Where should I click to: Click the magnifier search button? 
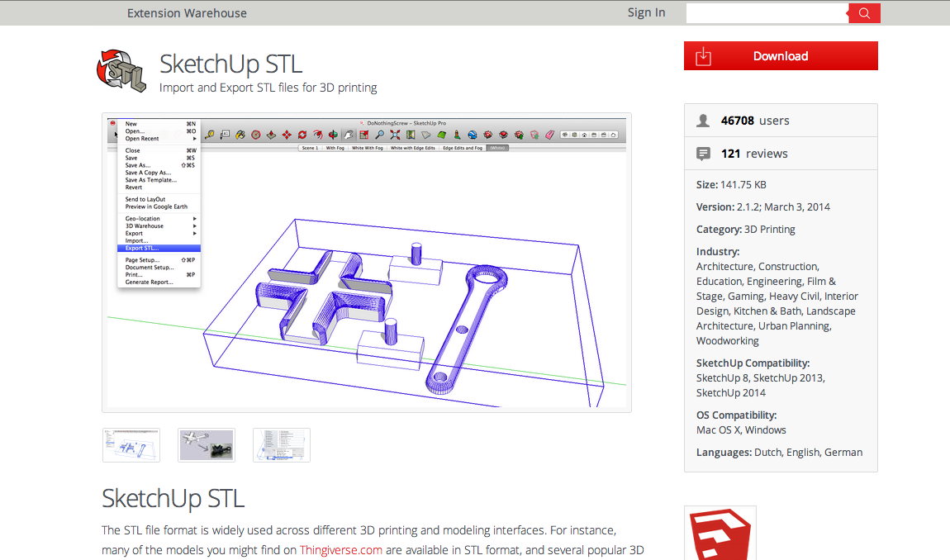[x=865, y=13]
